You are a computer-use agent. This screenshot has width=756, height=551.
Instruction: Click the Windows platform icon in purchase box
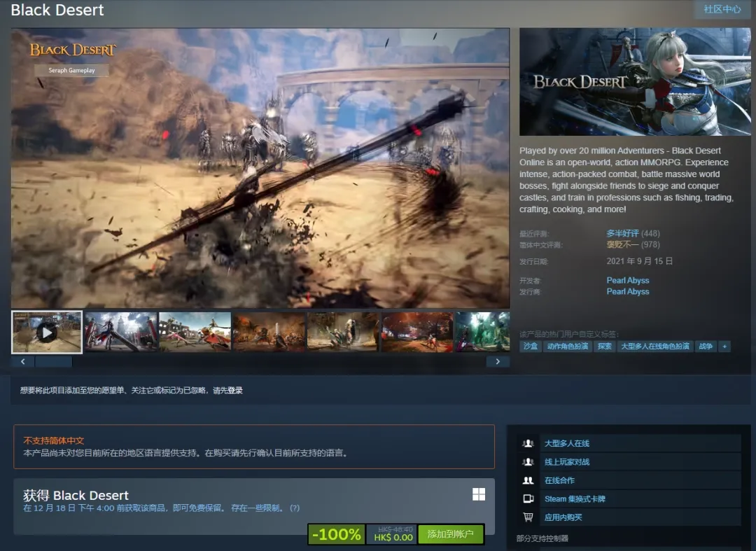[x=479, y=494]
